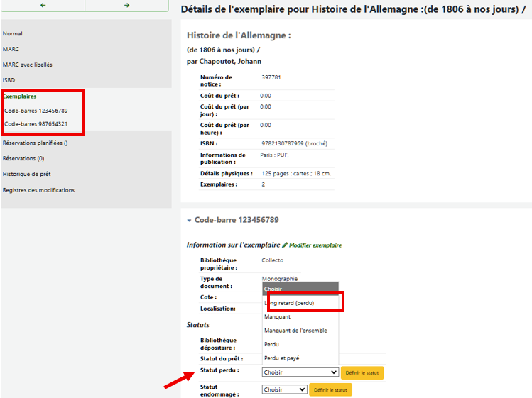Choose Manquant de l'ensemble option
Screen dimensions: 532x398
pyautogui.click(x=300, y=331)
